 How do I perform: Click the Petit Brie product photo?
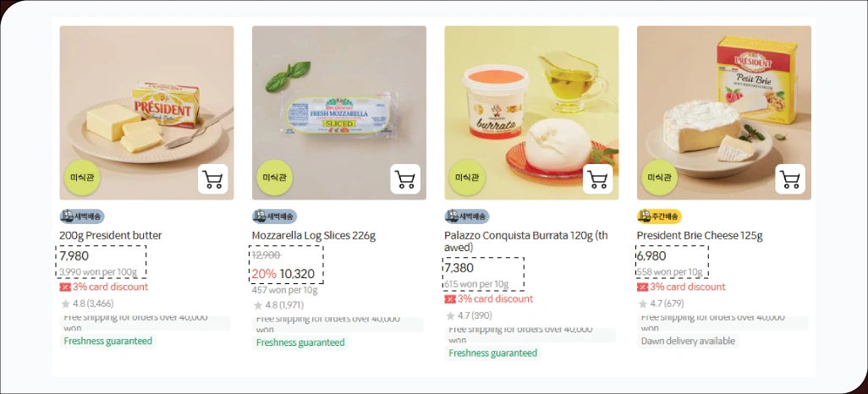click(724, 113)
